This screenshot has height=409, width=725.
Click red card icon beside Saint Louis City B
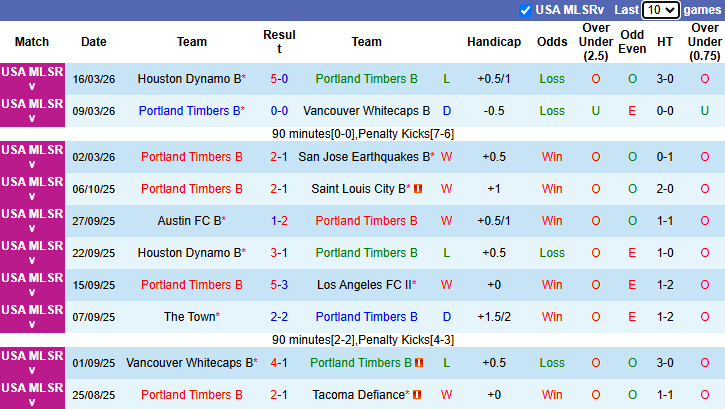point(418,189)
